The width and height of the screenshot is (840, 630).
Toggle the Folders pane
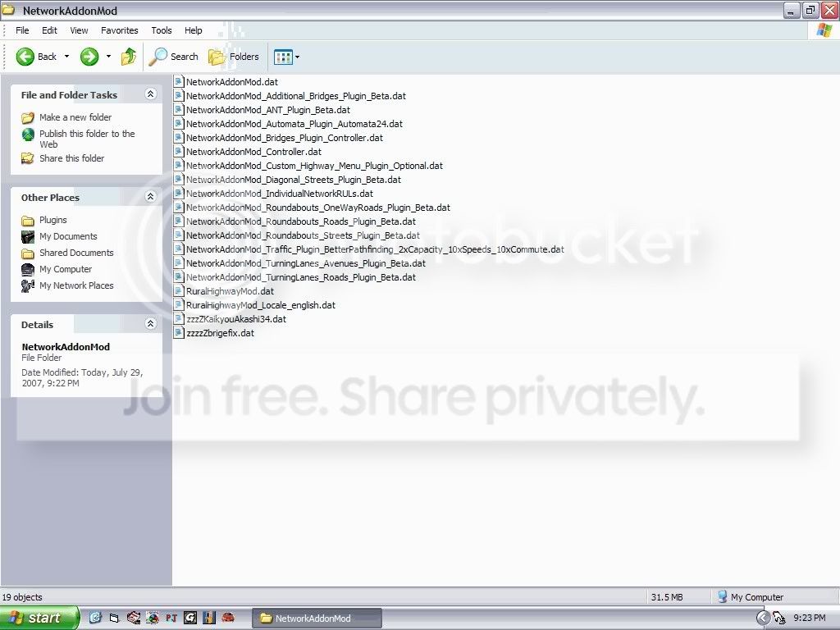tap(234, 57)
